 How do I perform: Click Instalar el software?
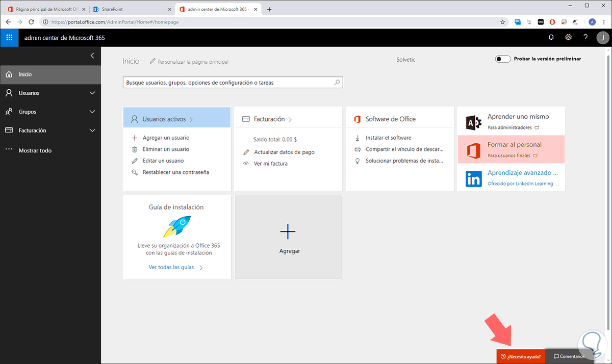(x=389, y=138)
